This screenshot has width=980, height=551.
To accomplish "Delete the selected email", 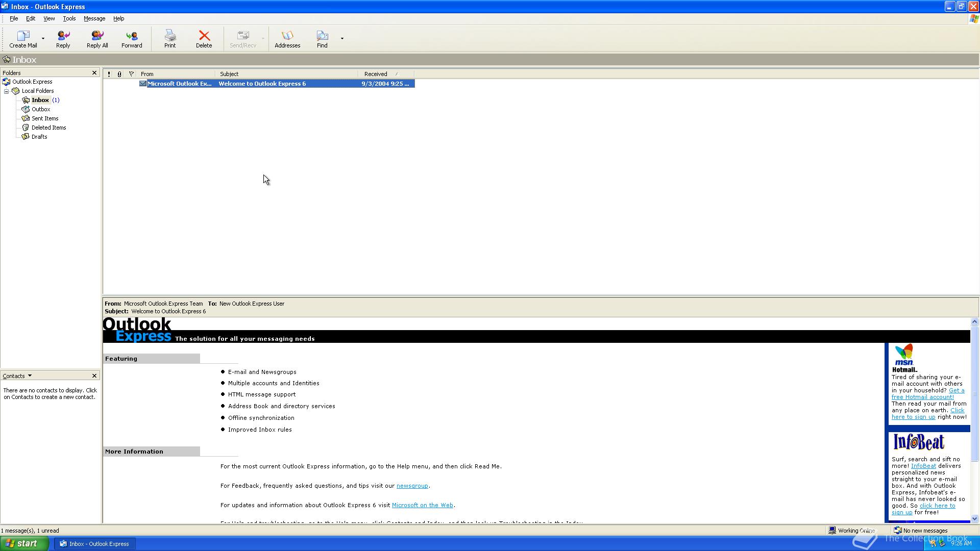I will [x=204, y=39].
